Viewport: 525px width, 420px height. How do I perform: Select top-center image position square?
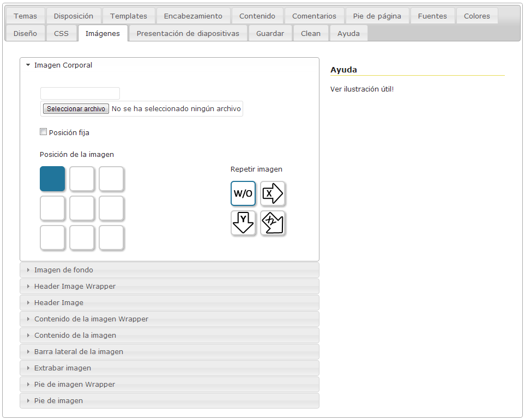pos(82,179)
